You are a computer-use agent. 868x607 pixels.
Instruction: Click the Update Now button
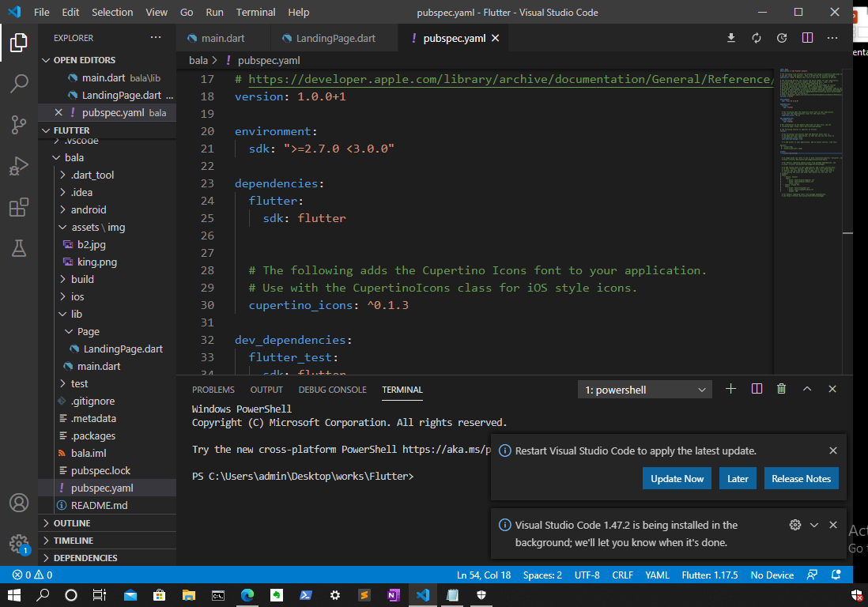pos(677,479)
